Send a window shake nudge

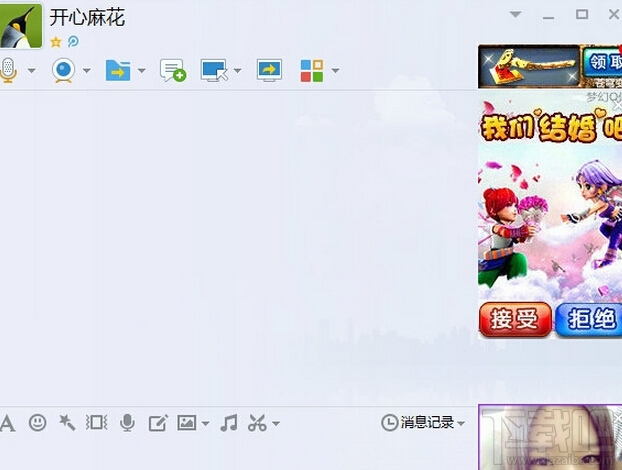point(96,423)
